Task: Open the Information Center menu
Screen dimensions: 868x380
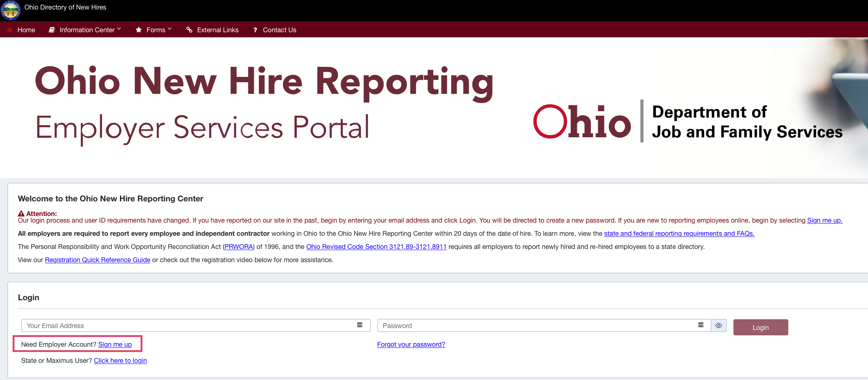Action: coord(85,30)
